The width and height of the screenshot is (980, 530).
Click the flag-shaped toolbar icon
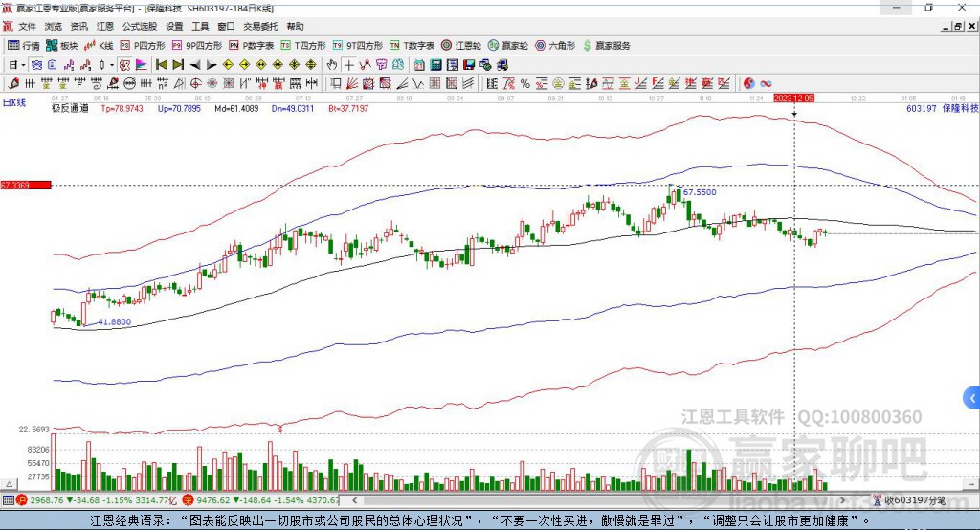tap(142, 64)
